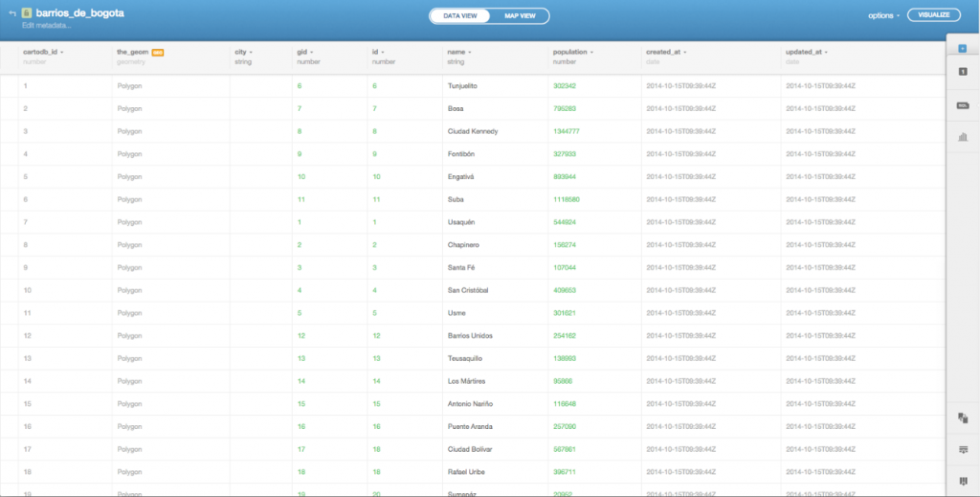The height and width of the screenshot is (497, 980).
Task: Click the add row icon in the sidebar
Action: pyautogui.click(x=962, y=449)
